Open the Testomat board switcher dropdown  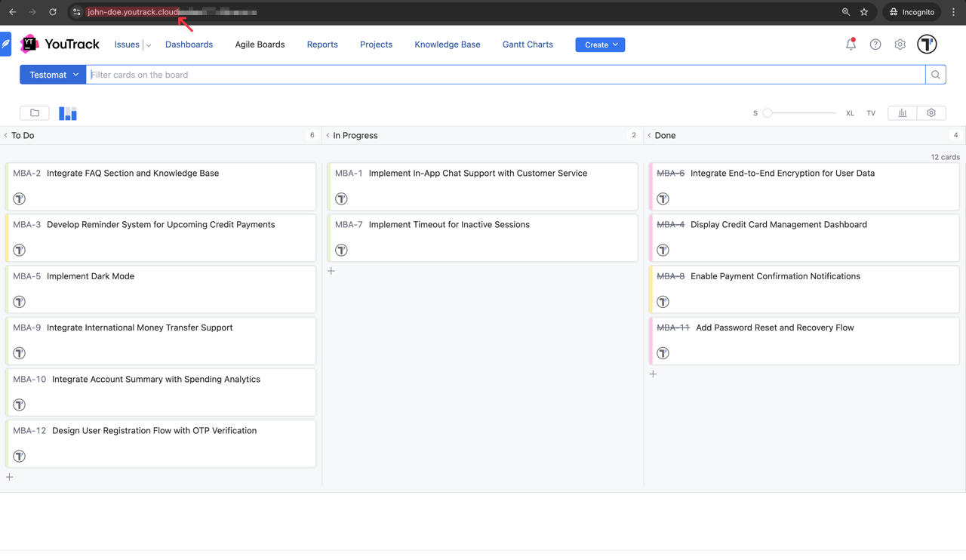(52, 74)
